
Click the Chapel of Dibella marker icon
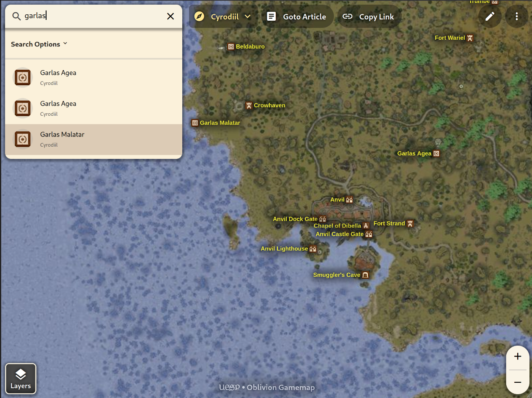pyautogui.click(x=366, y=226)
